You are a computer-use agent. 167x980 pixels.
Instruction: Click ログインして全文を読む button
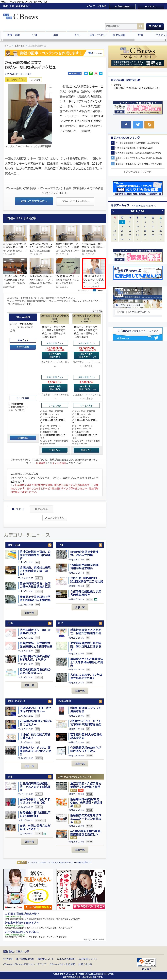(75, 201)
